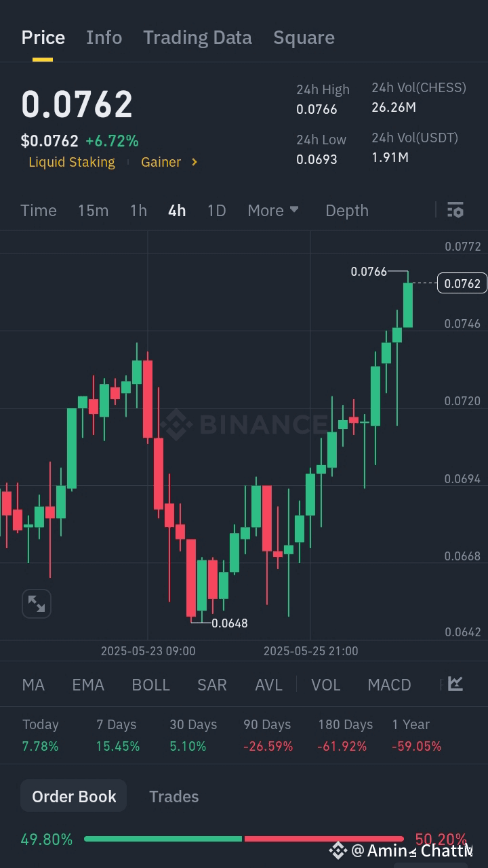488x868 pixels.
Task: Select the 15m interval
Action: [x=93, y=210]
